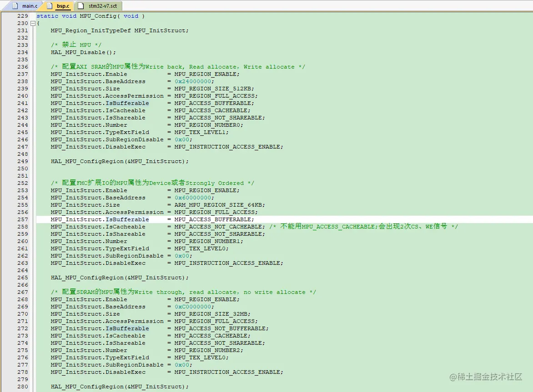Click the 0x24000000 base address value

193,81
